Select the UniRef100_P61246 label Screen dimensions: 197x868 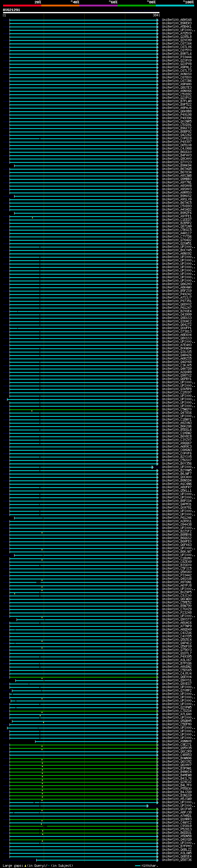point(176,518)
